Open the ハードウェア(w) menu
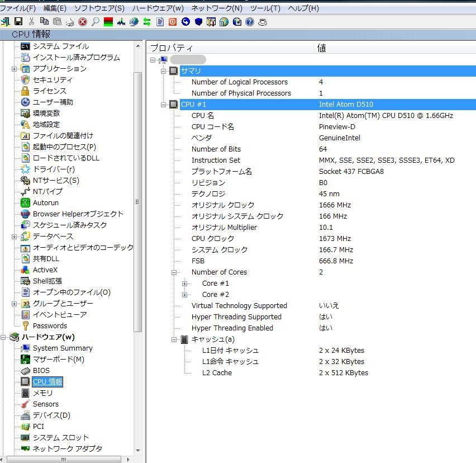 [x=158, y=8]
